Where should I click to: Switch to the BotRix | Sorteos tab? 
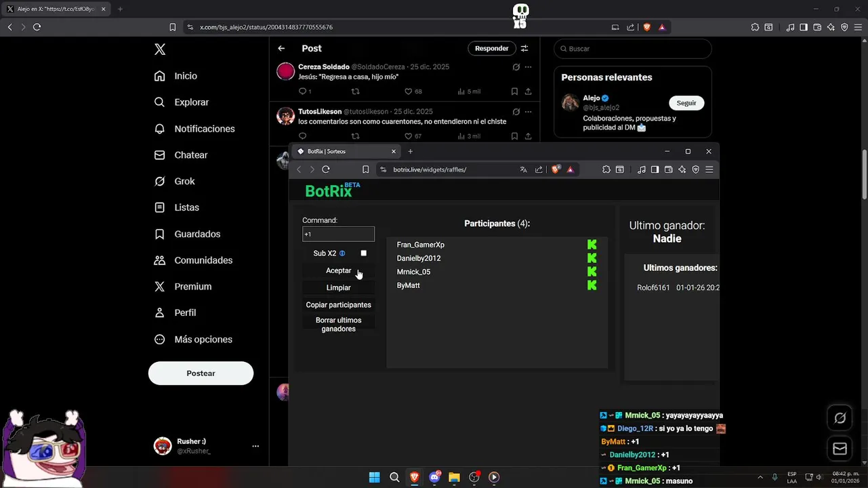pos(346,152)
